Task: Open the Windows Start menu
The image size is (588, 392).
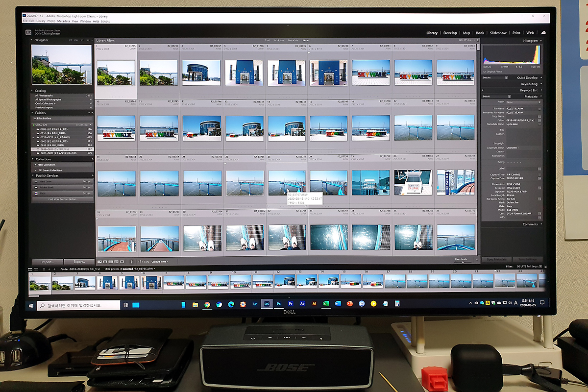Action: tap(31, 305)
